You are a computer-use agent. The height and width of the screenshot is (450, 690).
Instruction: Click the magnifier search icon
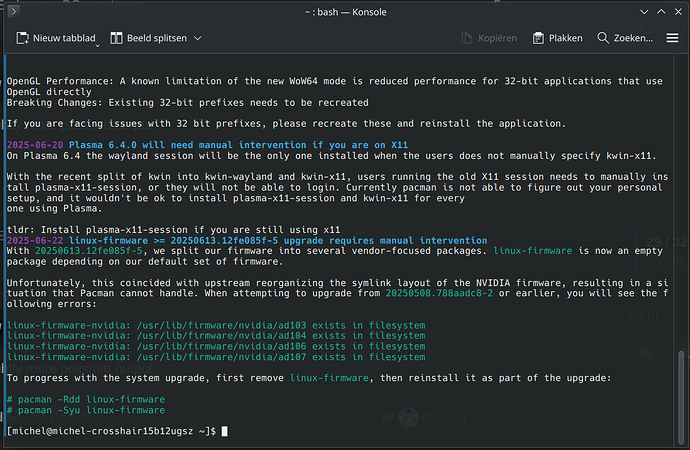coord(603,38)
